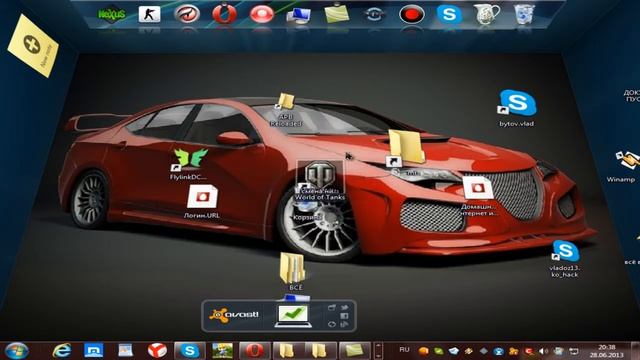Click the RU language indicator
Viewport: 640px width, 360px height.
(404, 350)
